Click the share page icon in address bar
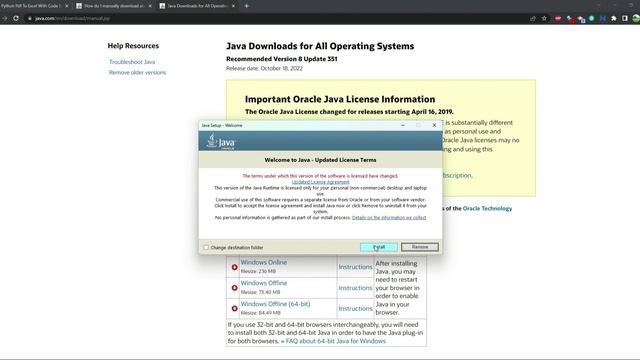Screen dimensions: 640x360 [x=533, y=18]
